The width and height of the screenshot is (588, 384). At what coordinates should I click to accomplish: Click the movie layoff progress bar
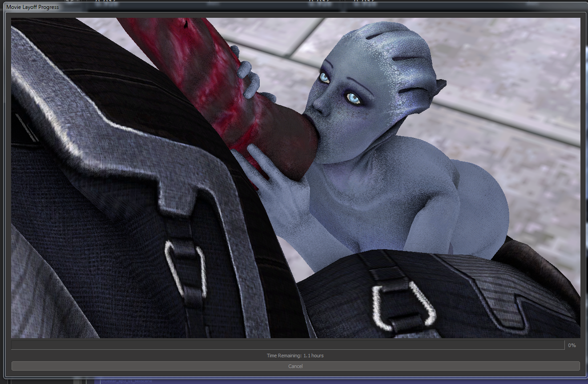tap(288, 345)
